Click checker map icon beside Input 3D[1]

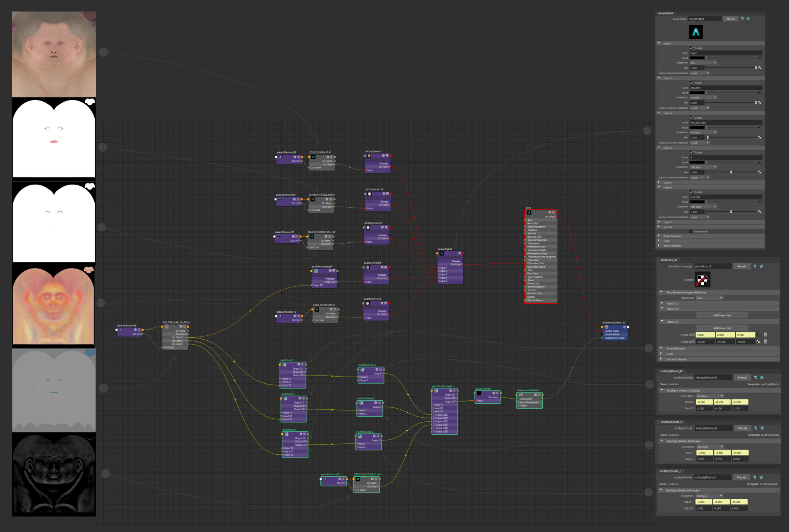[x=758, y=342]
